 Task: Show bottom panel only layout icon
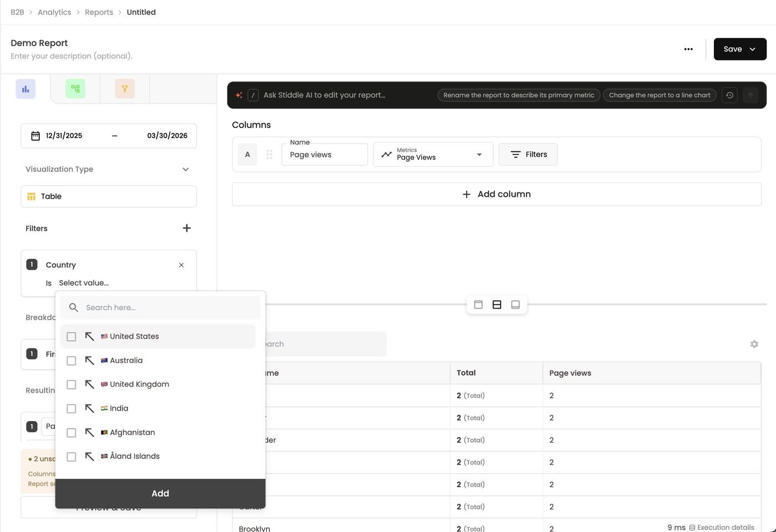pyautogui.click(x=515, y=305)
